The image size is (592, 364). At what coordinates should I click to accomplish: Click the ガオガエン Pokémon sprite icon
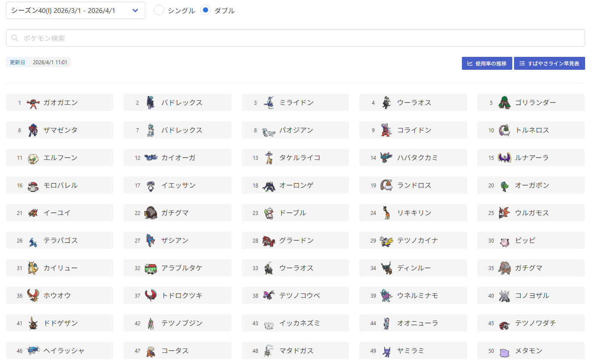tap(33, 103)
